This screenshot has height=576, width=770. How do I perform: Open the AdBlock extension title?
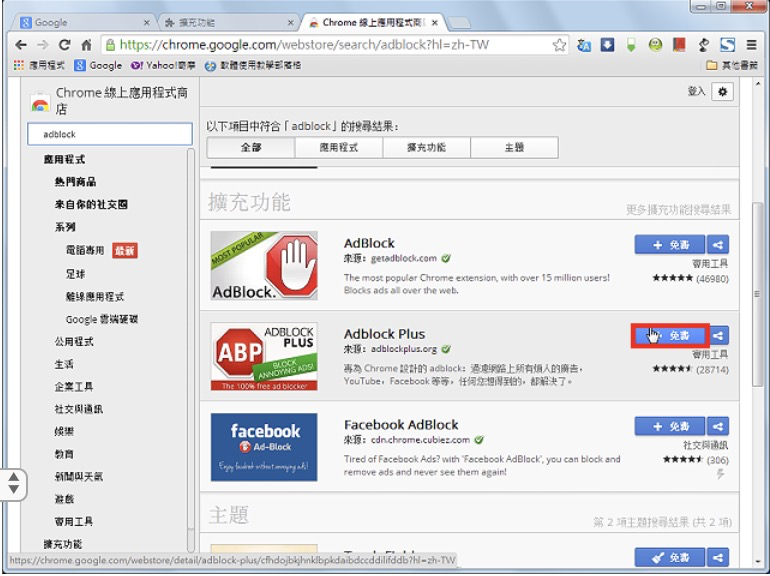369,243
